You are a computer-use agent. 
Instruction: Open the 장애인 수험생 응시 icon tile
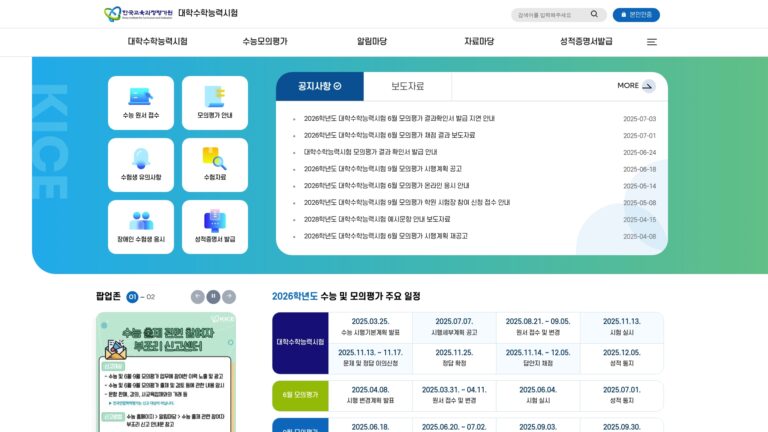[141, 227]
